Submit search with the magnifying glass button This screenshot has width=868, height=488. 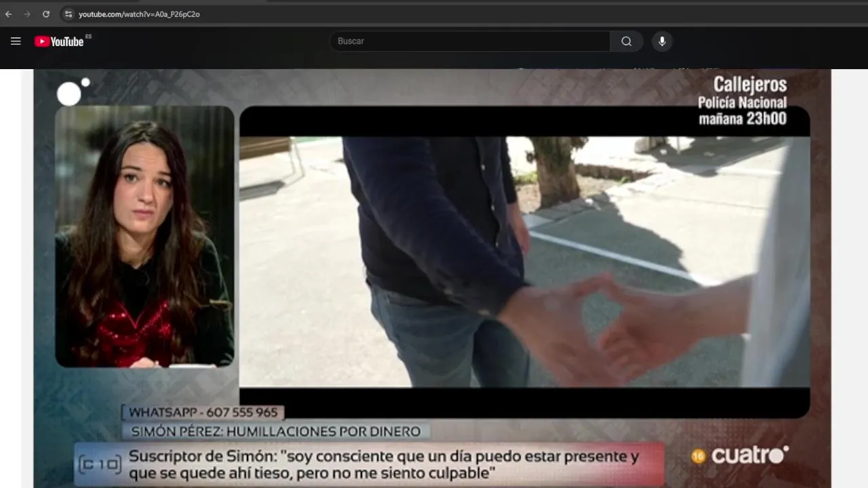click(x=627, y=41)
